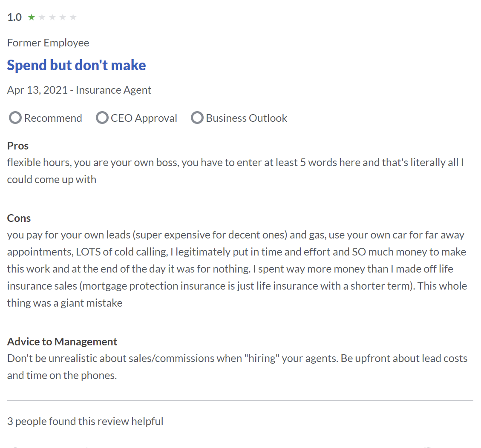Click the first green rating star
The width and height of the screenshot is (481, 448).
tap(31, 17)
